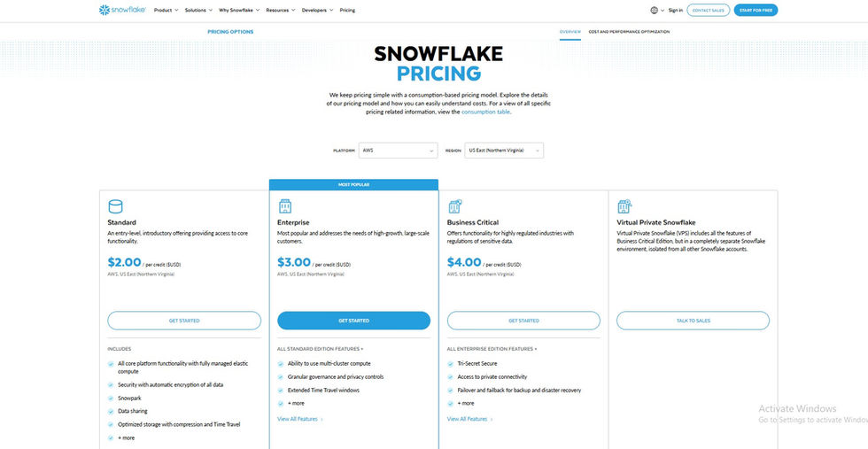
Task: Click the Standard edition database icon
Action: click(115, 206)
